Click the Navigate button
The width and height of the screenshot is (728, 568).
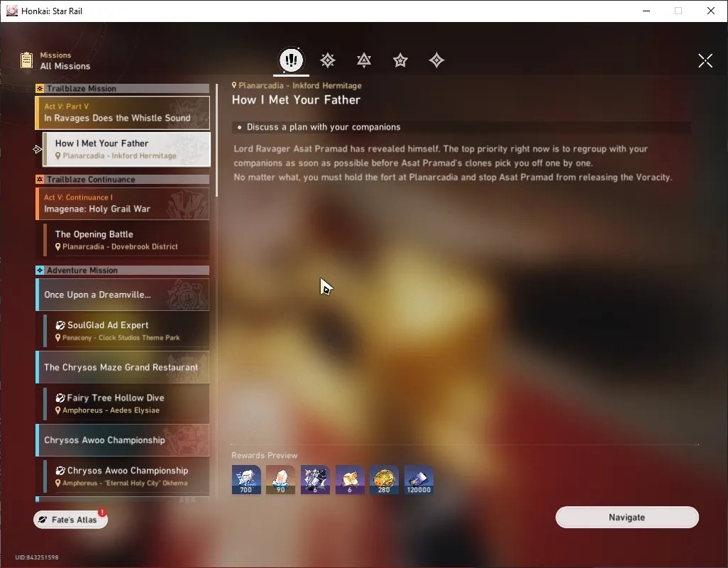[x=627, y=518]
